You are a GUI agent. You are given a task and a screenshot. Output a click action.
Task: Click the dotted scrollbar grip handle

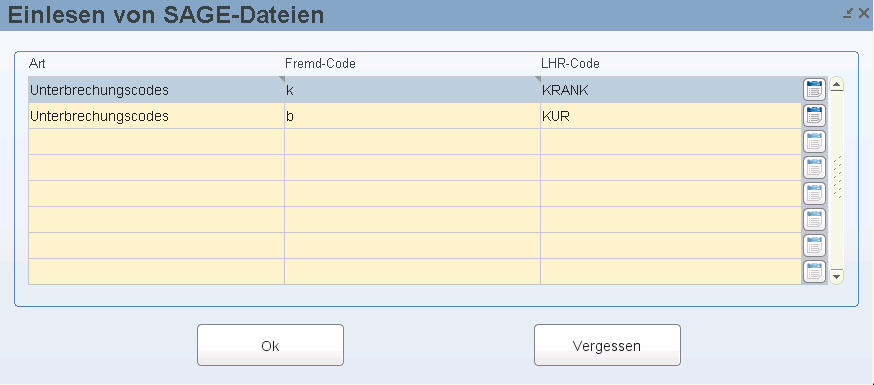(x=837, y=177)
